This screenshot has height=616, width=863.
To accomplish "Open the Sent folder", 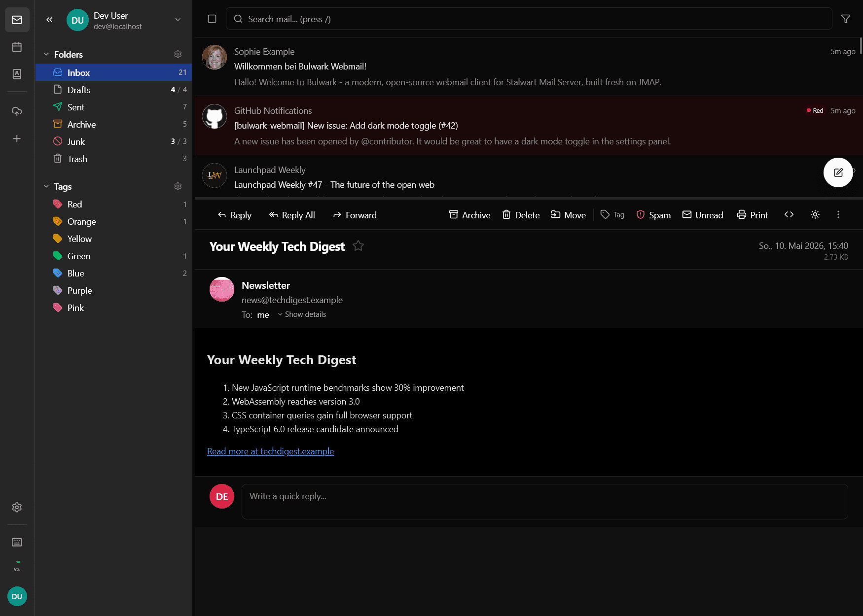I will click(x=113, y=107).
